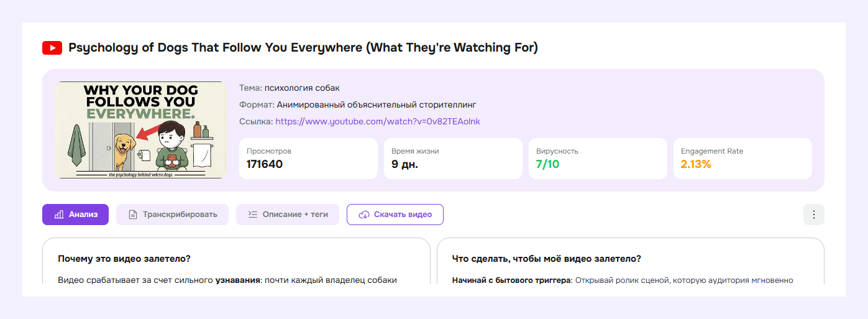
Task: Click the Формат: Анимированный объяснительный сторителлинг line
Action: pos(357,104)
